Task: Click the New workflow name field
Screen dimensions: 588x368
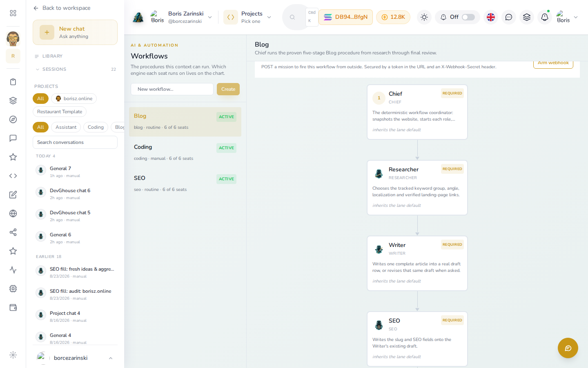Action: 172,89
